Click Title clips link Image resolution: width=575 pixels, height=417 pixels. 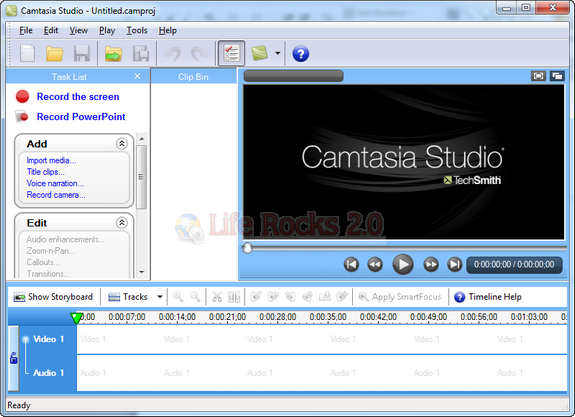pyautogui.click(x=45, y=172)
